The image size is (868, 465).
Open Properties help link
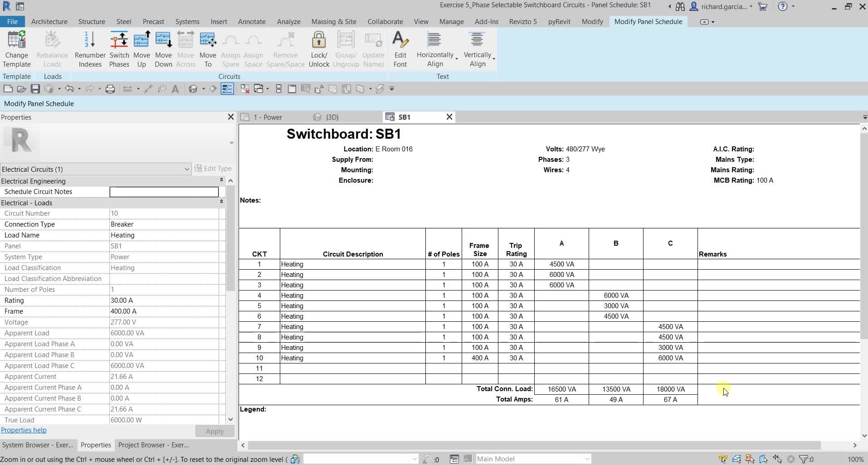(24, 430)
